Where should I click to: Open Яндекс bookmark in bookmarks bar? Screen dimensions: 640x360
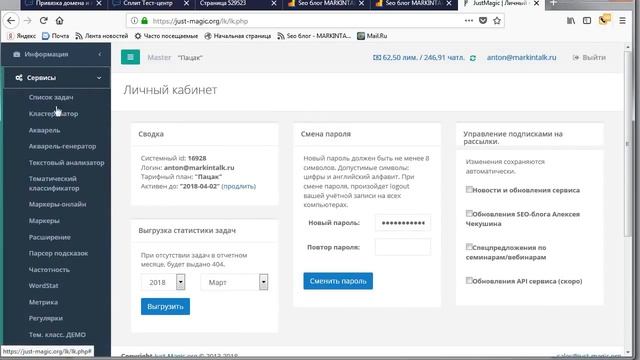click(x=22, y=36)
